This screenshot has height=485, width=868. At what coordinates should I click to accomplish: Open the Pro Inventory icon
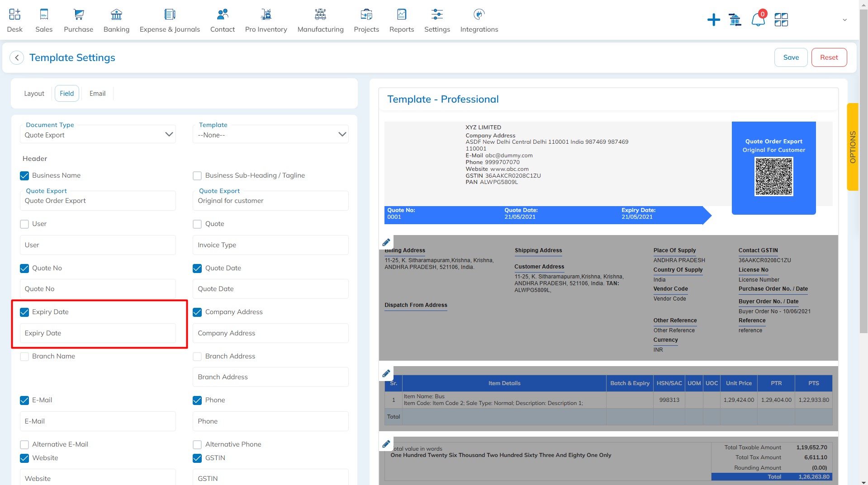click(266, 14)
